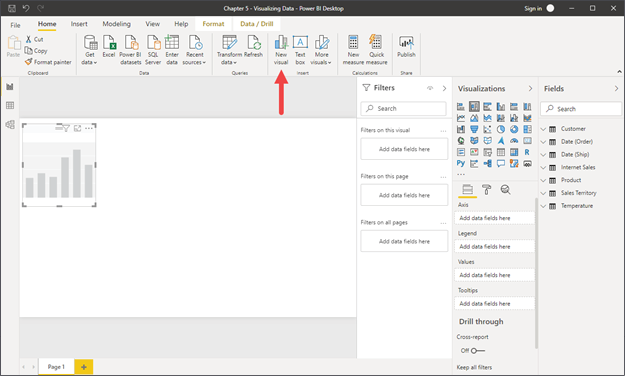The image size is (625, 376).
Task: Switch to Model view in the left sidebar
Action: 10,124
